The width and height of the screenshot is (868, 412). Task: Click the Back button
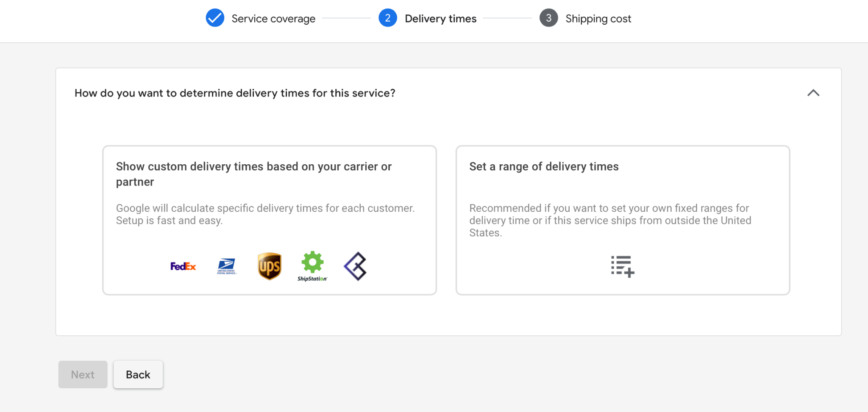138,375
